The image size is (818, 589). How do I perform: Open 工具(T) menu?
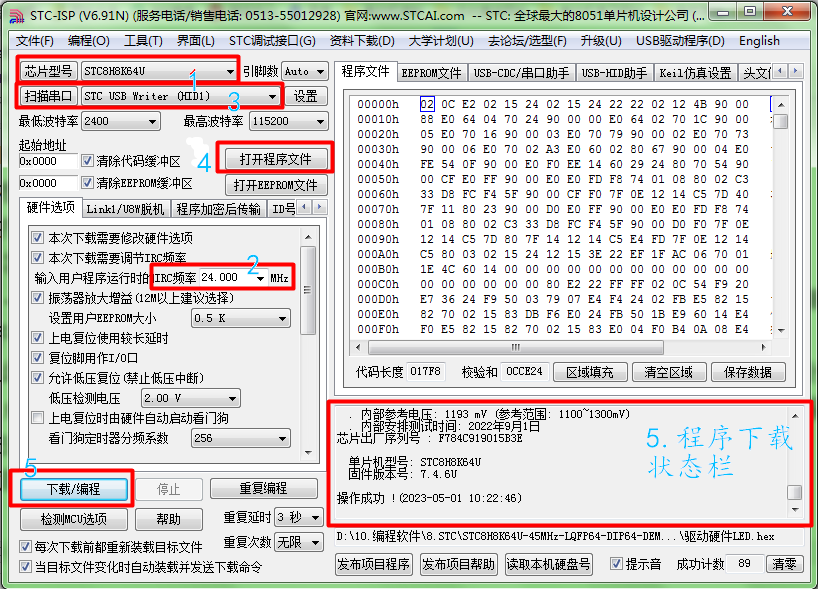pos(143,41)
